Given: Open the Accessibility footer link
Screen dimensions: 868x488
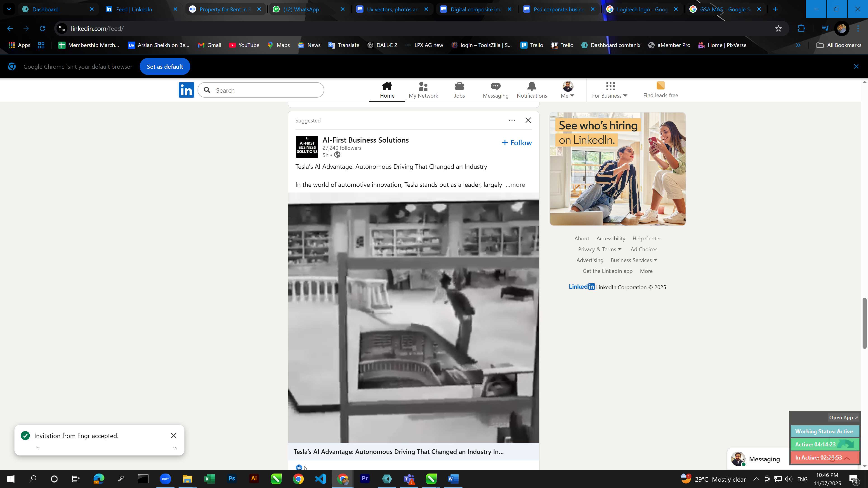Looking at the screenshot, I should [x=611, y=238].
